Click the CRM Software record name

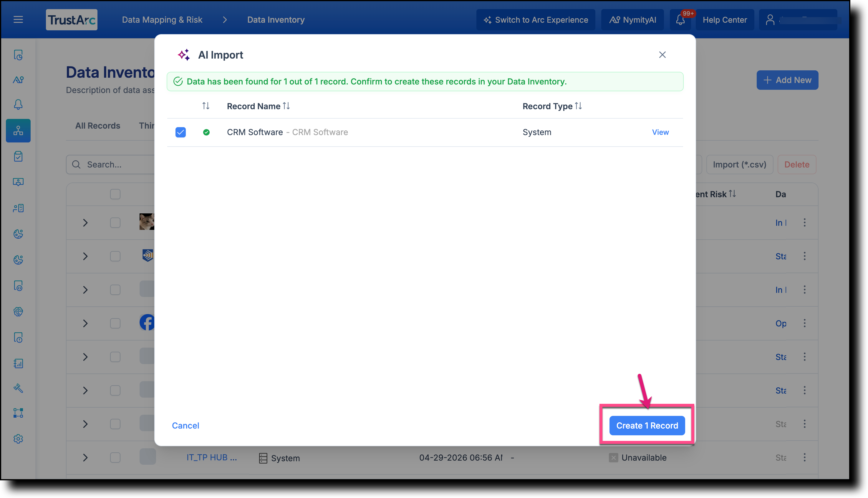(255, 132)
